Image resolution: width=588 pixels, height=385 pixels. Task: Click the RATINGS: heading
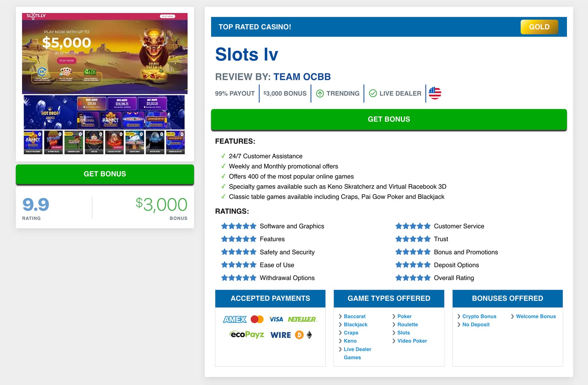(x=232, y=211)
